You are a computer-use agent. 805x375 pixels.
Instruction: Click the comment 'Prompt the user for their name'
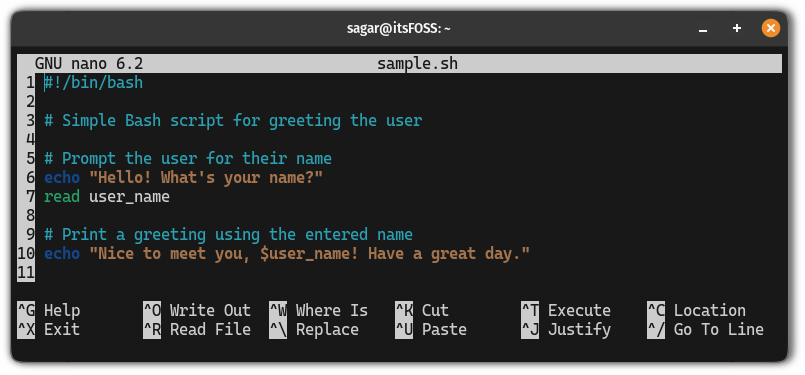[x=197, y=158]
